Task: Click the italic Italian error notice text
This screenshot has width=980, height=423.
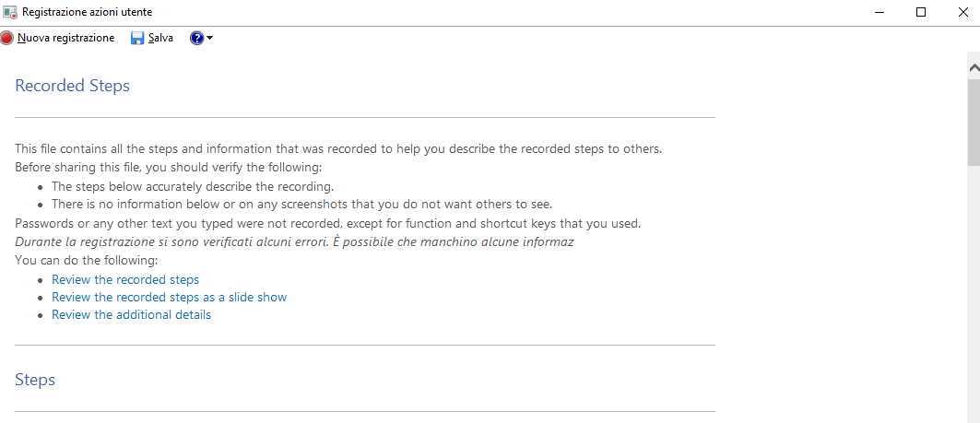Action: click(x=294, y=241)
